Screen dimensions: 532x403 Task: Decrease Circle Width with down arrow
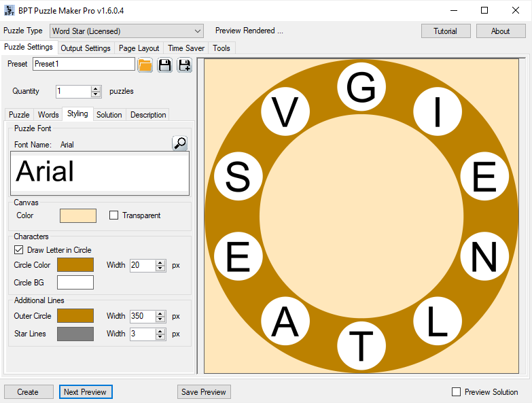(160, 268)
